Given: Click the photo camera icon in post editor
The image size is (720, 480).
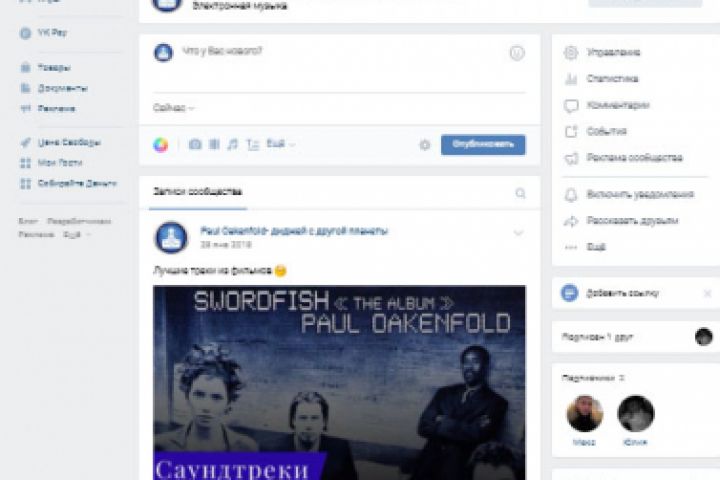Looking at the screenshot, I should 195,145.
